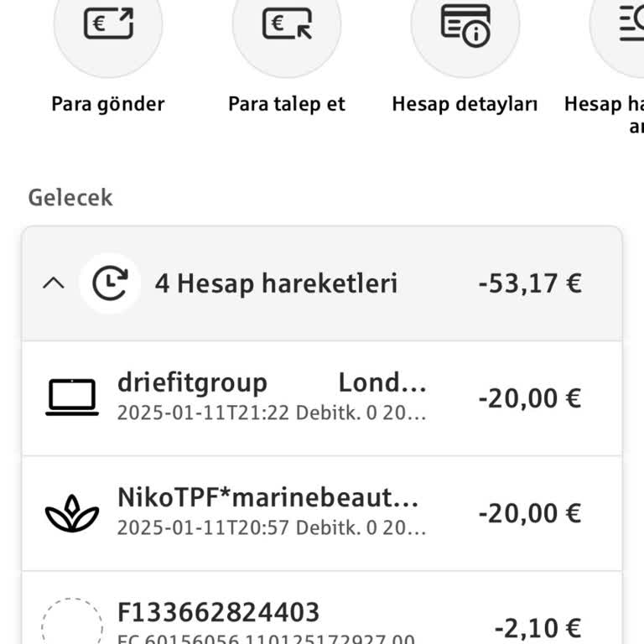Image resolution: width=644 pixels, height=644 pixels.
Task: Click the laptop icon for driefitgroup
Action: [72, 397]
